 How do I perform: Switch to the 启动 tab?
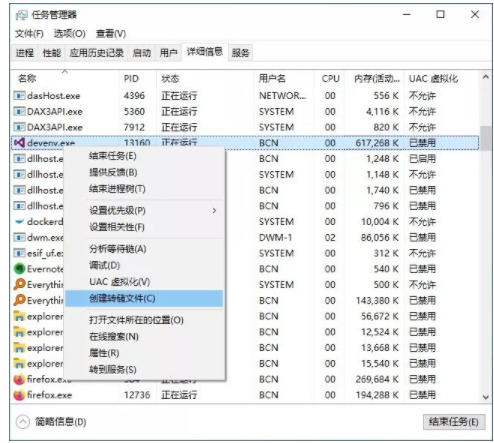click(142, 53)
